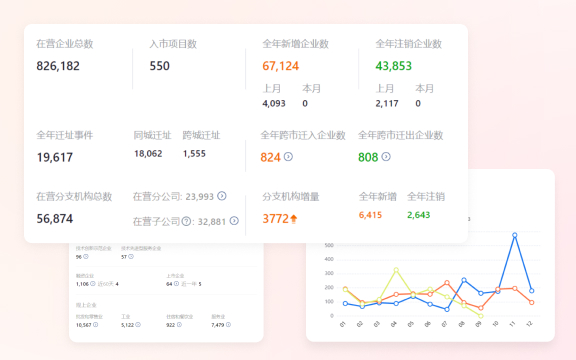Image resolution: width=576 pixels, height=360 pixels.
Task: Click orange line marker at month 12
Action: tap(532, 302)
